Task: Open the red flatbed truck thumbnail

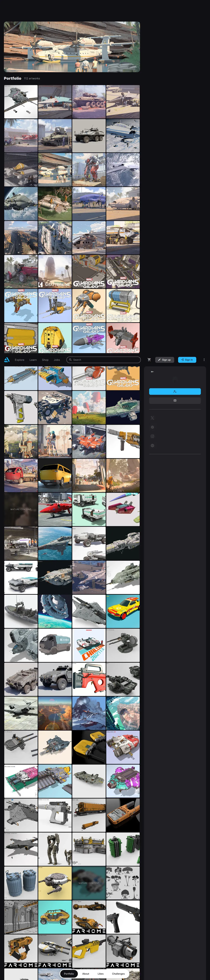Action: pyautogui.click(x=21, y=475)
